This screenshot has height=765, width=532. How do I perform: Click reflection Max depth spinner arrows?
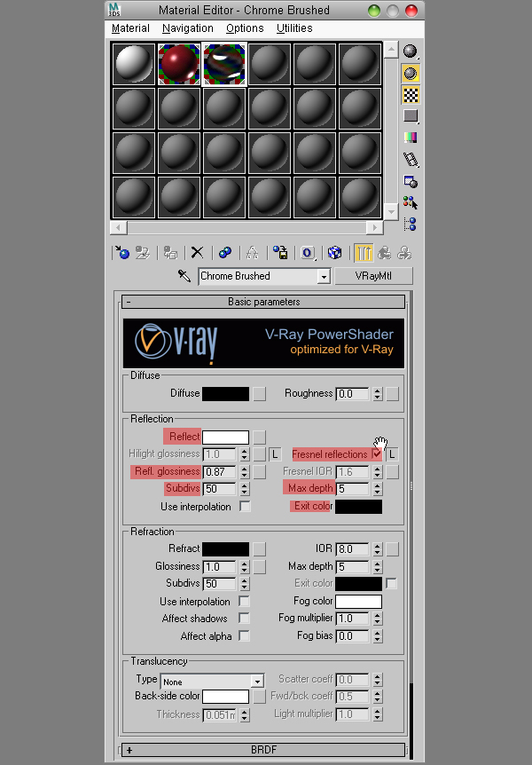tap(377, 489)
